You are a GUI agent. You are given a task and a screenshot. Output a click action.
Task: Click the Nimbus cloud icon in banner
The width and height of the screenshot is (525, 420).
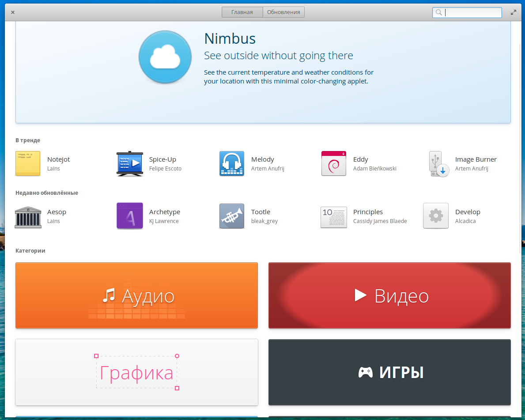pyautogui.click(x=165, y=57)
